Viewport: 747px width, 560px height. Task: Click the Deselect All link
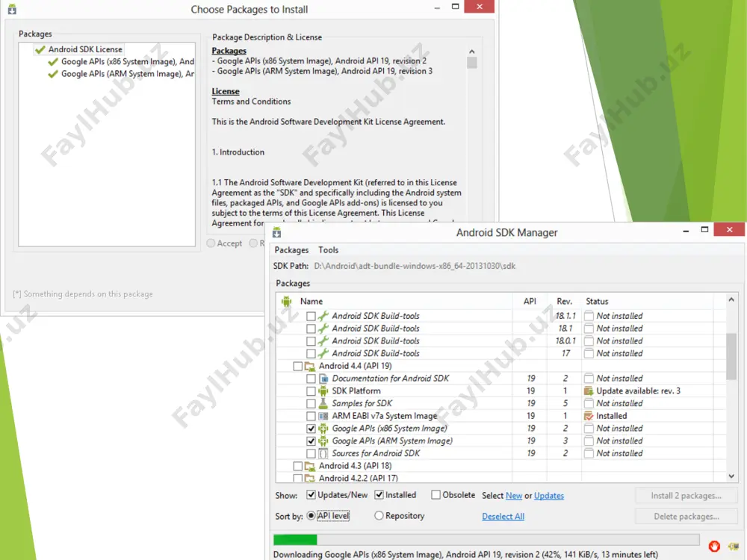click(503, 516)
